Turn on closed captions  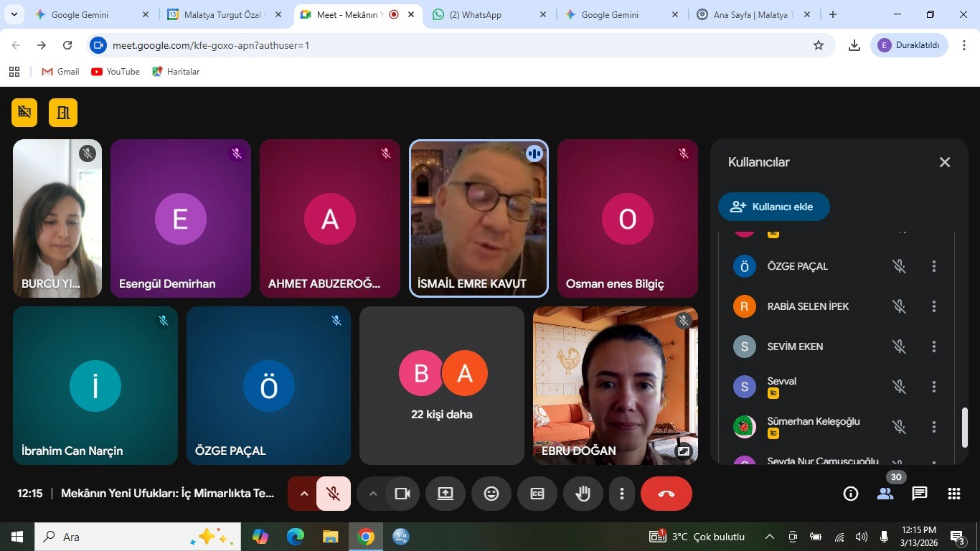(537, 494)
